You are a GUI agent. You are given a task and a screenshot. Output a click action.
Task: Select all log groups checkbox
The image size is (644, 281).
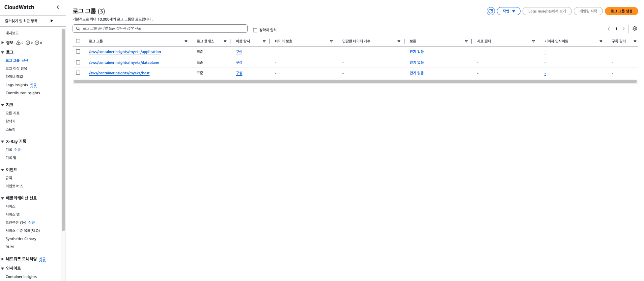pyautogui.click(x=78, y=41)
